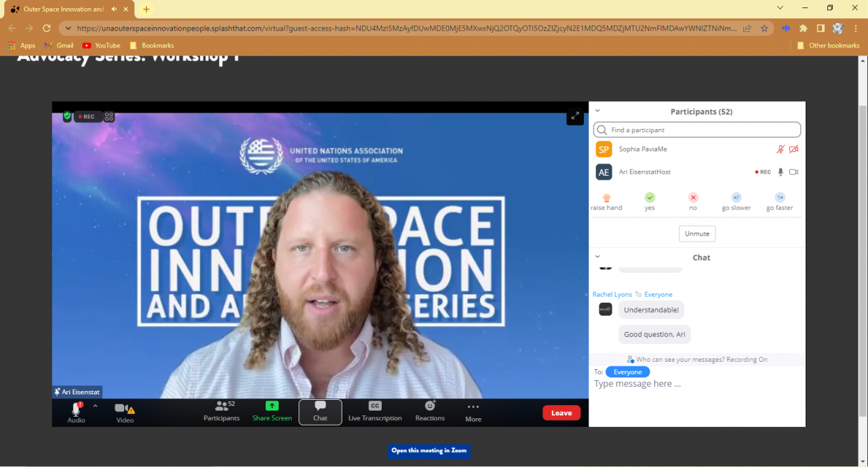Select the no red X reaction
The image size is (868, 467).
pos(693,202)
